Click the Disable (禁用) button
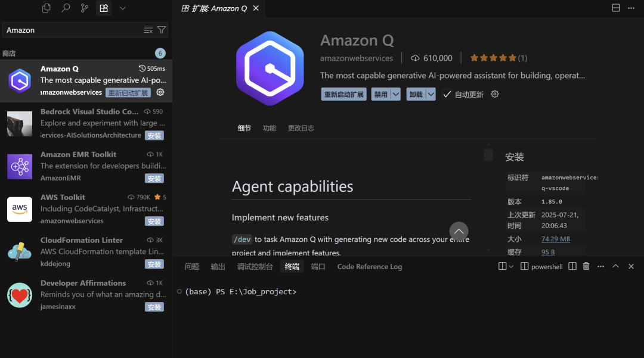This screenshot has width=644, height=358. tap(380, 94)
